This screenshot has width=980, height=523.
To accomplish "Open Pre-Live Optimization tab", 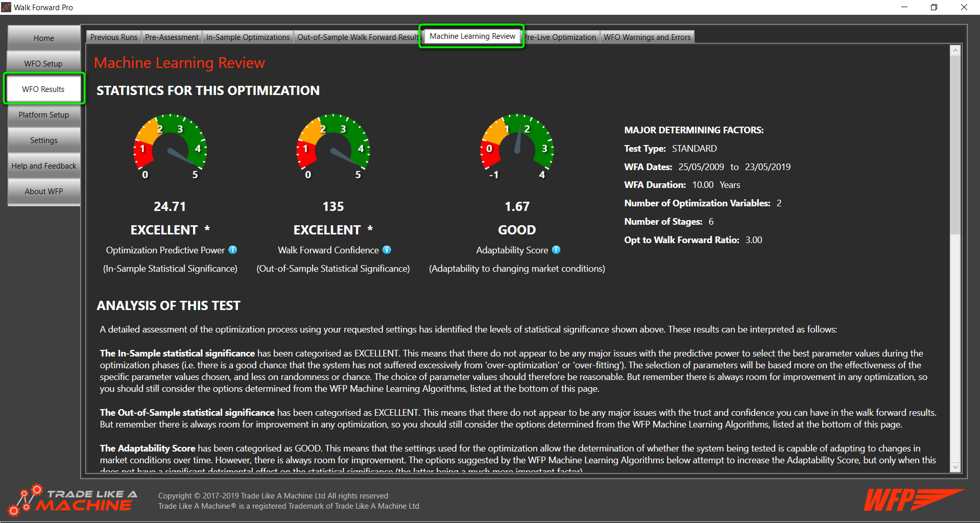I will click(x=560, y=37).
